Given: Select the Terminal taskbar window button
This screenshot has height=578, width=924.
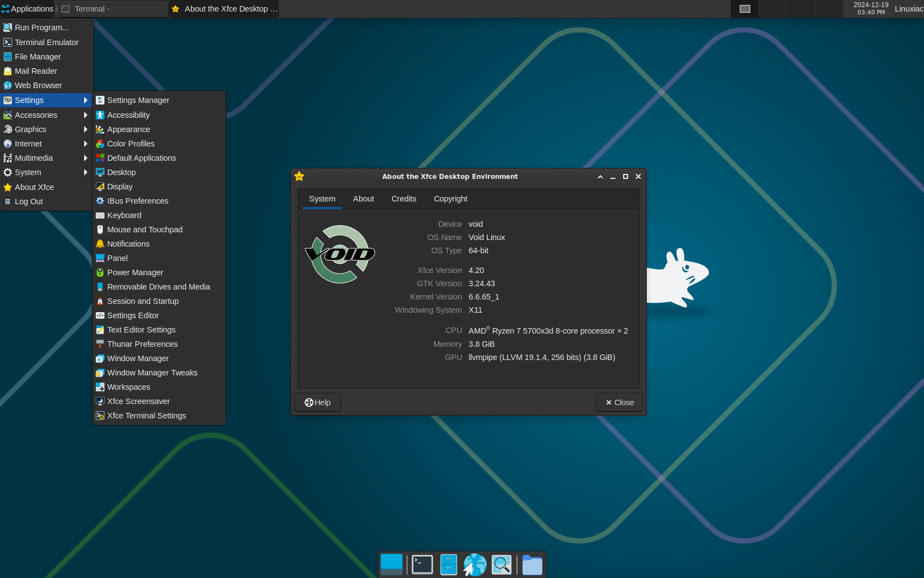Looking at the screenshot, I should (x=113, y=9).
